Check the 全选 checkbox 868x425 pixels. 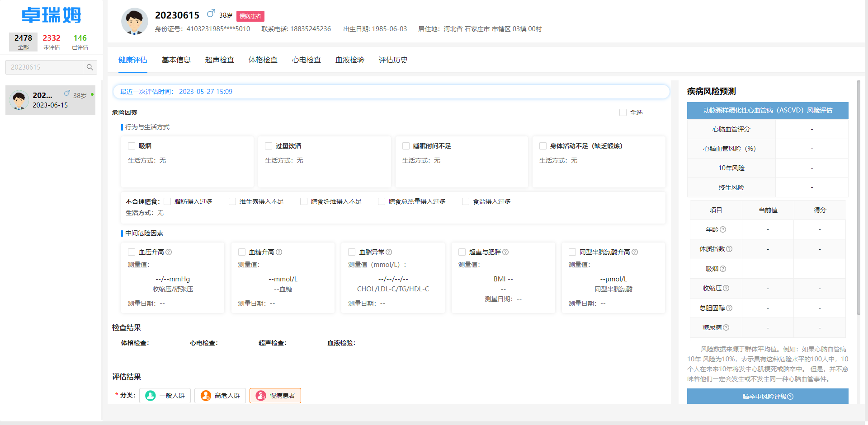(x=623, y=112)
